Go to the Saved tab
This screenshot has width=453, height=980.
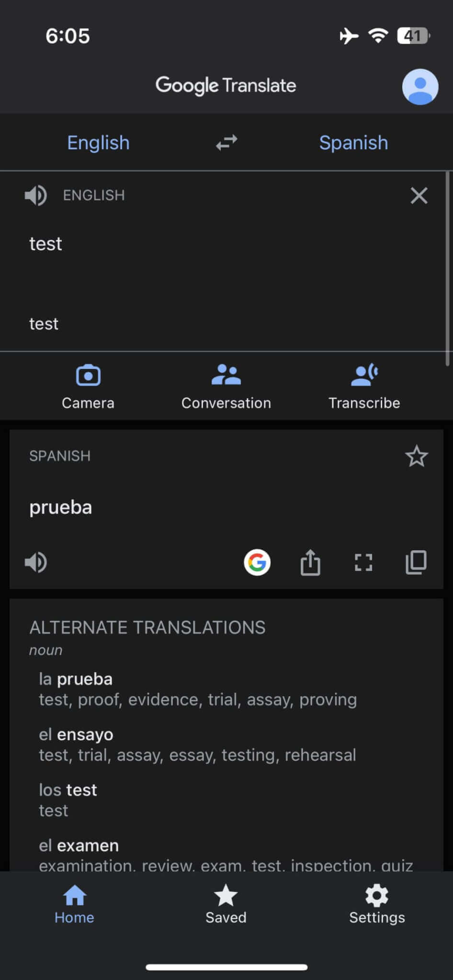click(226, 903)
